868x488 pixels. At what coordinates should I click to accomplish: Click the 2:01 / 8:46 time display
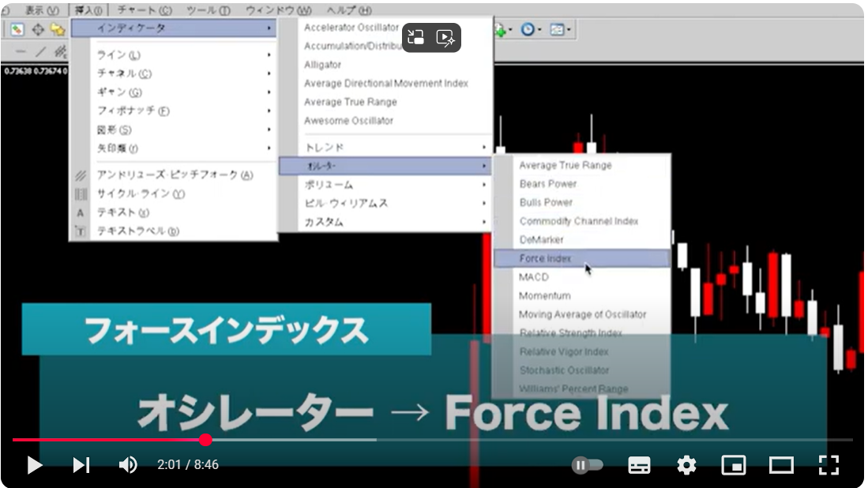188,465
